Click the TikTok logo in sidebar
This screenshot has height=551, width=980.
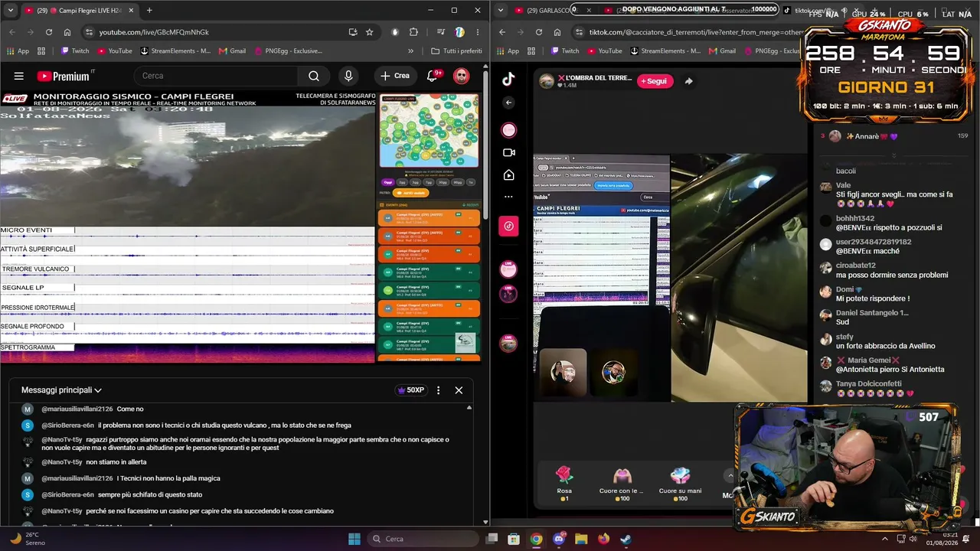click(x=508, y=79)
